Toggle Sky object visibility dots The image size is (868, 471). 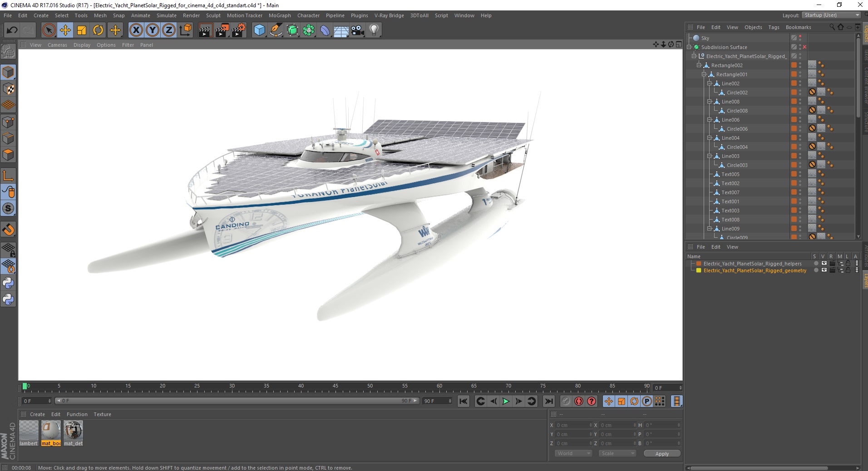point(800,38)
